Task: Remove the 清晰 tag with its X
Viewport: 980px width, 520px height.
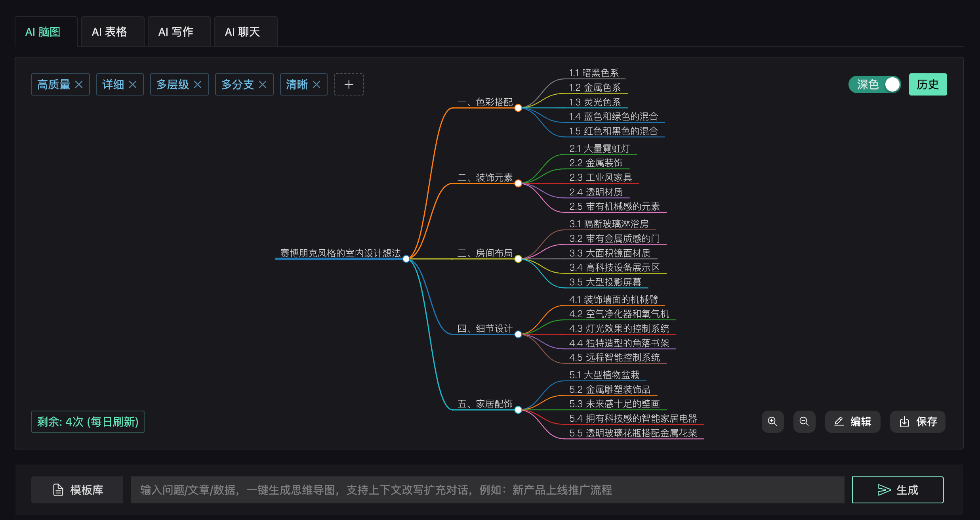Action: (316, 84)
